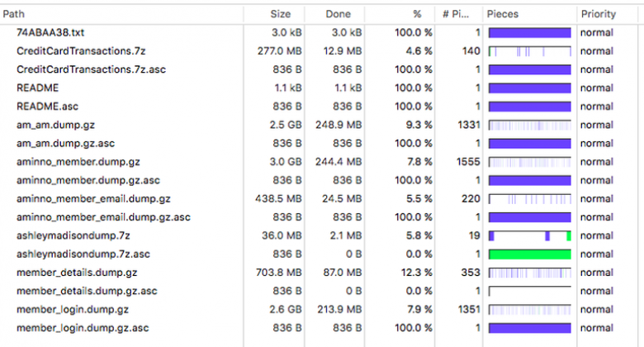Sort by percent column header
This screenshot has width=644, height=347.
coord(417,14)
